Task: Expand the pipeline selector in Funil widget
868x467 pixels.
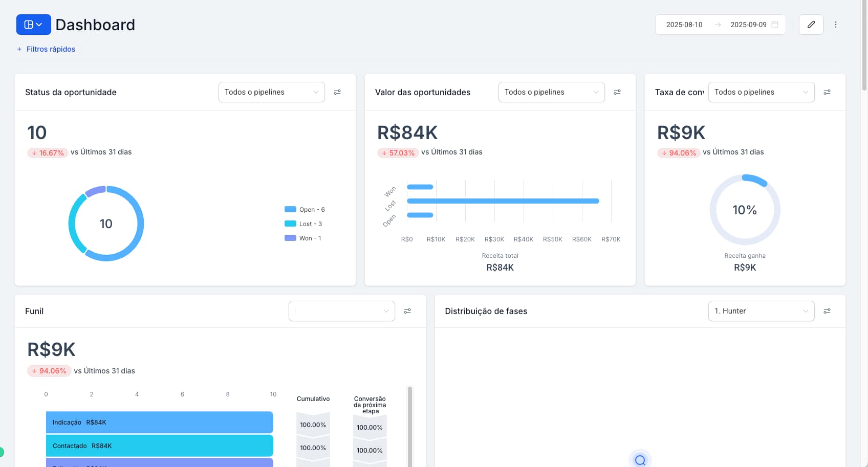Action: coord(341,310)
